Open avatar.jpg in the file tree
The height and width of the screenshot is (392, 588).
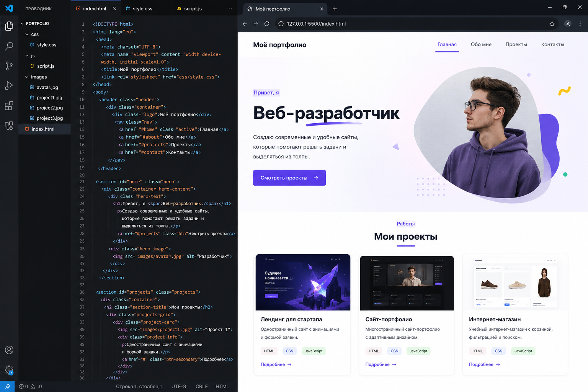(x=44, y=87)
